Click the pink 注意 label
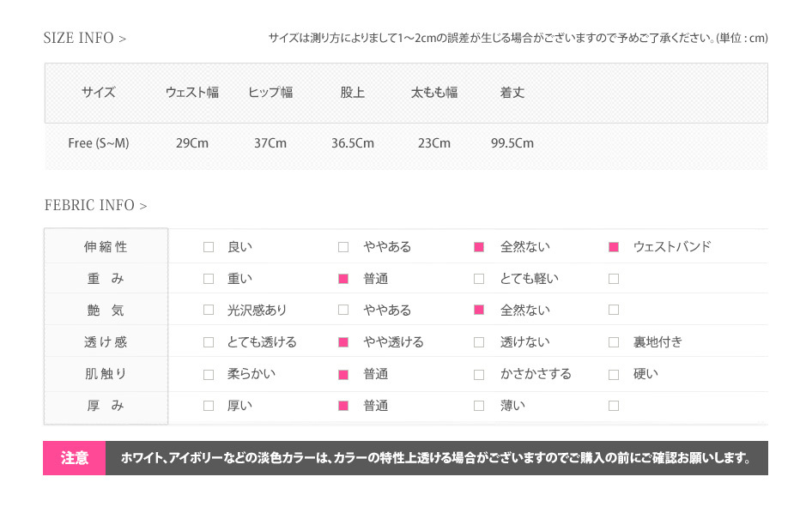 coord(75,458)
